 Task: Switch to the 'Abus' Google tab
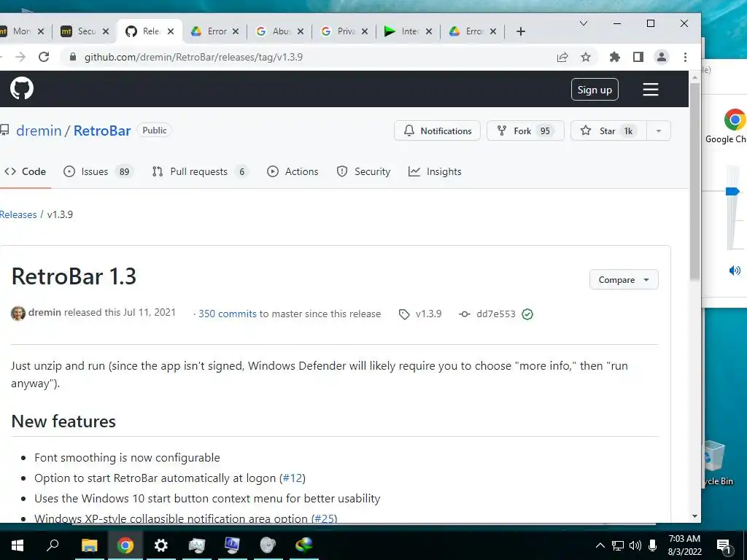281,31
